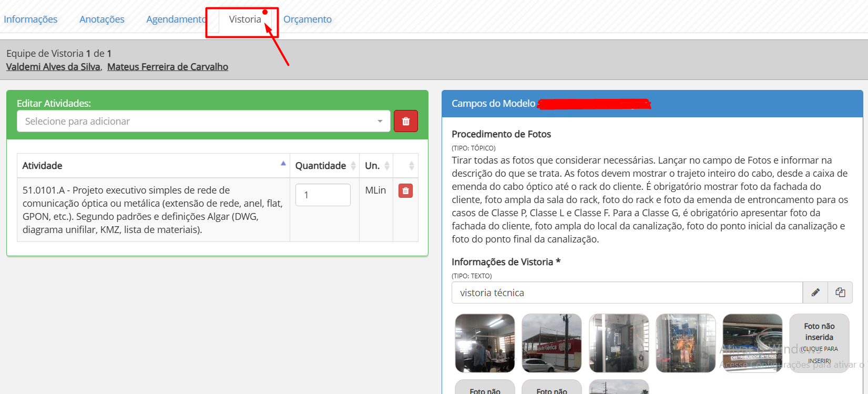This screenshot has height=394, width=868.
Task: Click the Foto não inserida placeholder to insert
Action: click(x=819, y=343)
